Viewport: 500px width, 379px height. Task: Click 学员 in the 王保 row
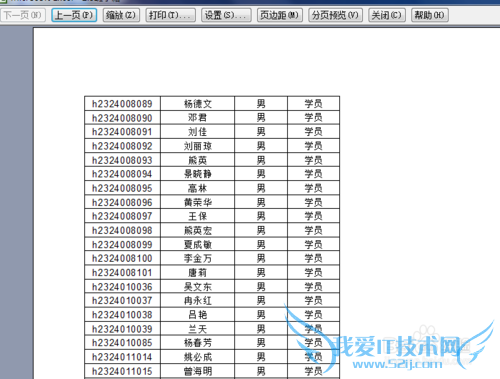[313, 216]
